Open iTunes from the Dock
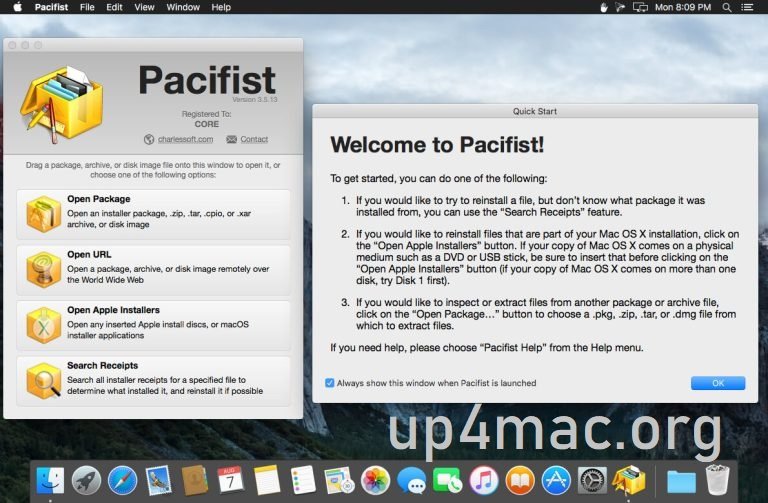768x503 pixels. (483, 480)
